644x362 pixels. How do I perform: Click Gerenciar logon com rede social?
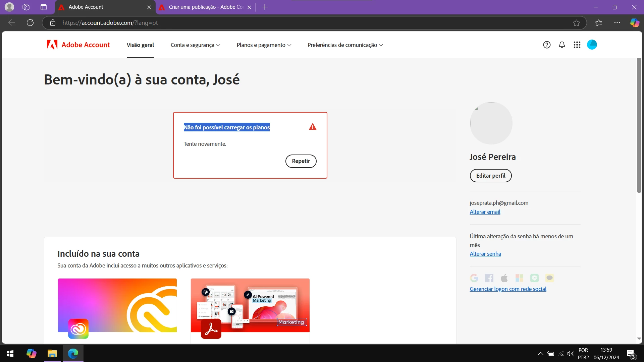point(508,289)
